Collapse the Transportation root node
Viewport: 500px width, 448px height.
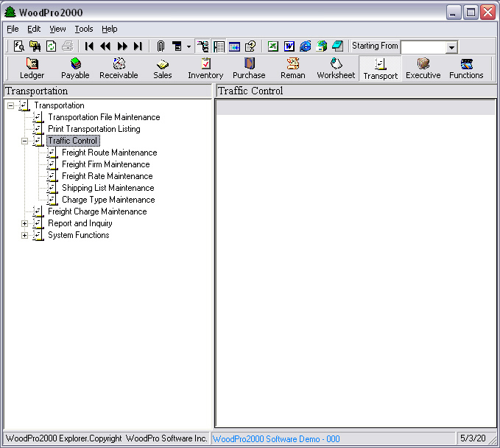coord(10,105)
